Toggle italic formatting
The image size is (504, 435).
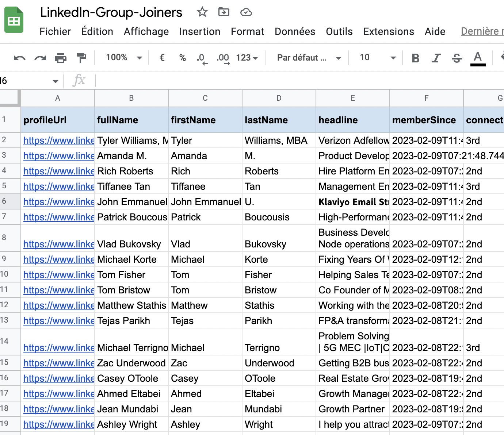pyautogui.click(x=436, y=58)
